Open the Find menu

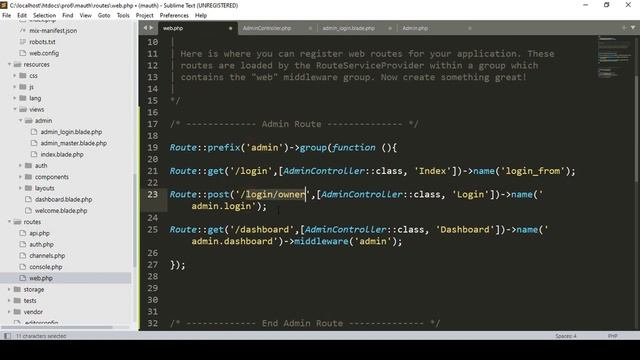point(68,16)
